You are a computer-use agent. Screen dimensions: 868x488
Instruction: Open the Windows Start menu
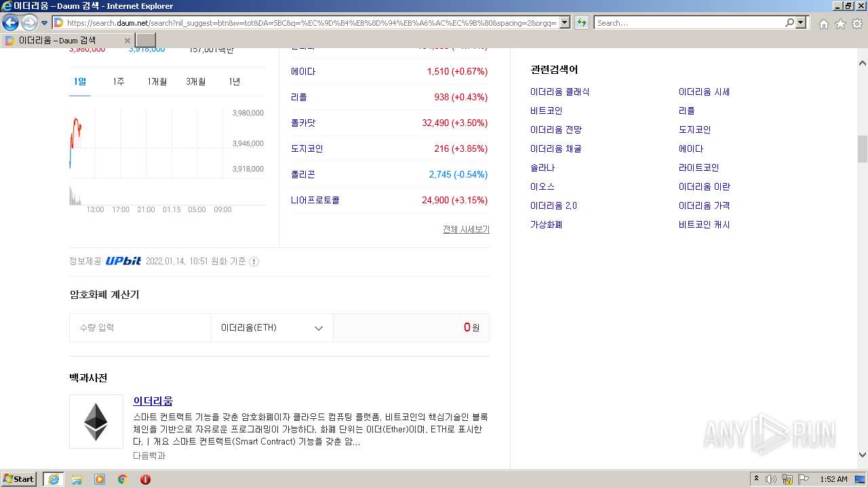(x=19, y=479)
